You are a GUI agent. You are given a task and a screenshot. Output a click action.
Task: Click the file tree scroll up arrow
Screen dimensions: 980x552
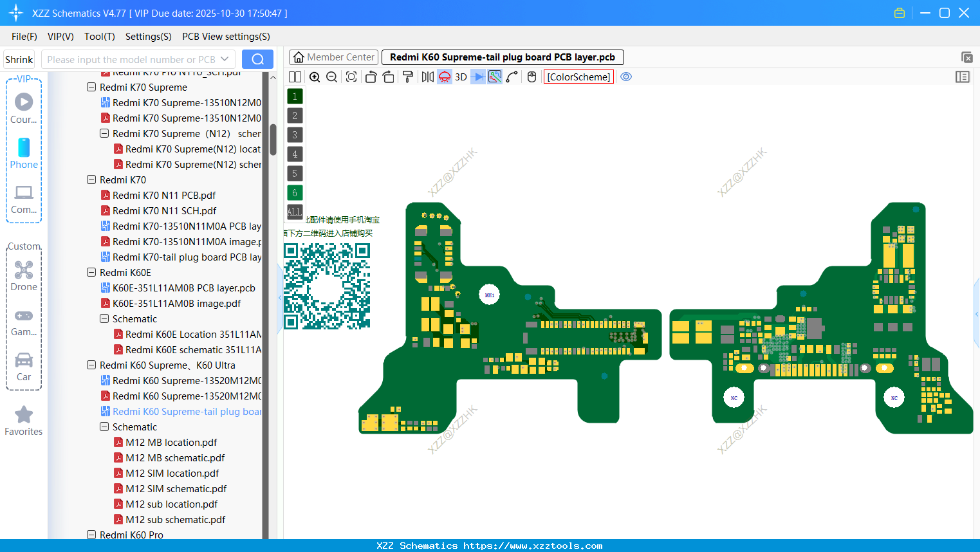[273, 78]
